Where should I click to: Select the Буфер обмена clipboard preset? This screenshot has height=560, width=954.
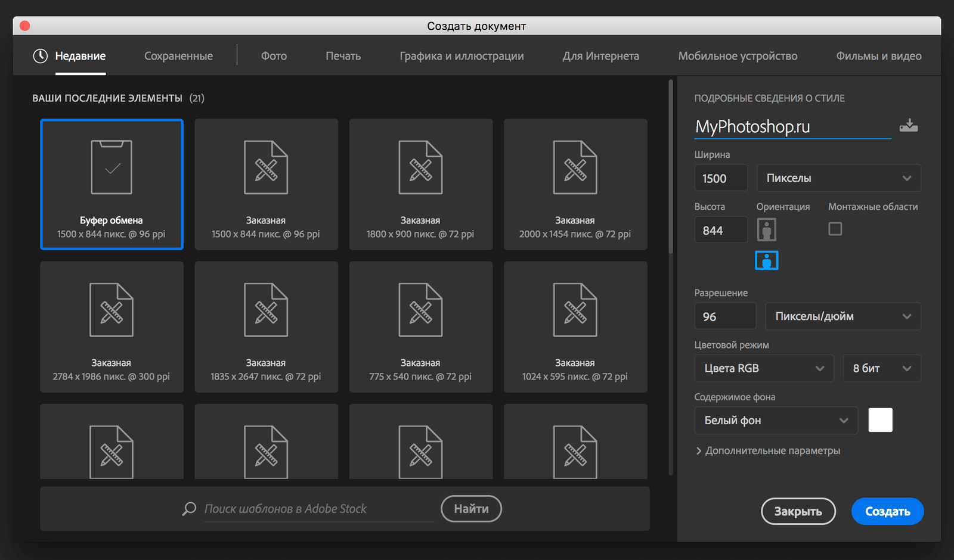pos(111,184)
